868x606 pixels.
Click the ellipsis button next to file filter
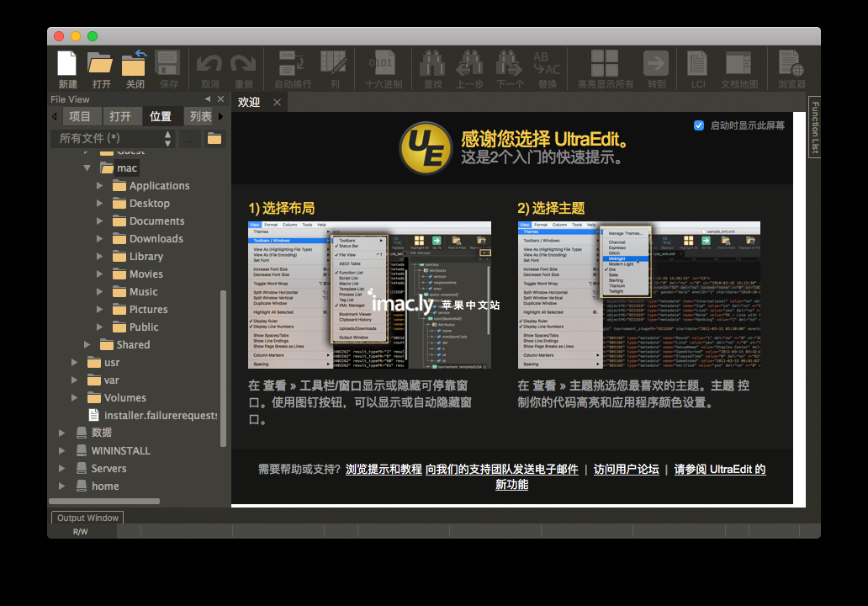pyautogui.click(x=189, y=139)
